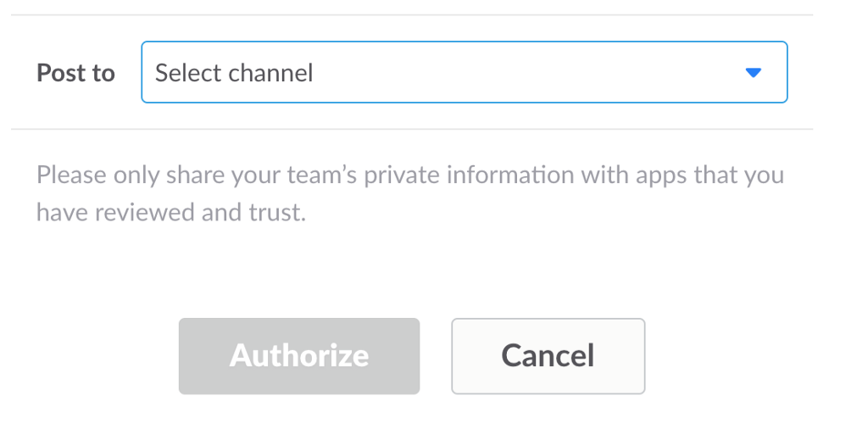Screen dimensions: 868x429
Task: Authorize the app to post
Action: coord(299,356)
